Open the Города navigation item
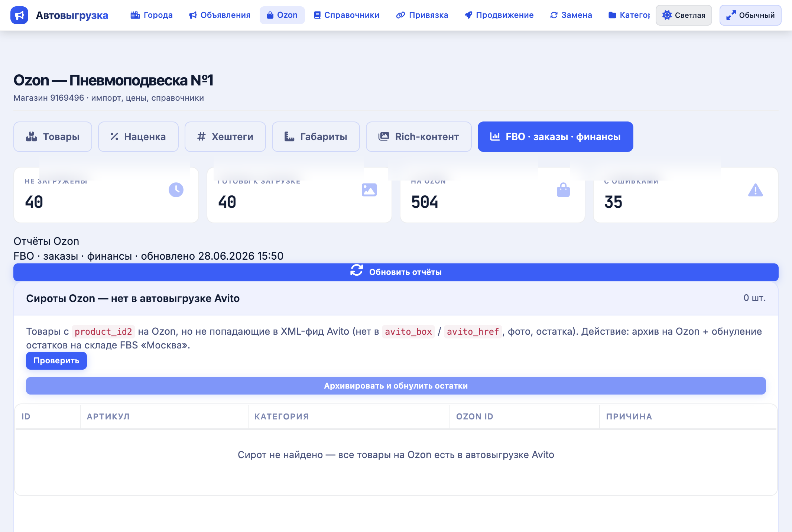Screen dimensions: 792x532 tap(152, 15)
